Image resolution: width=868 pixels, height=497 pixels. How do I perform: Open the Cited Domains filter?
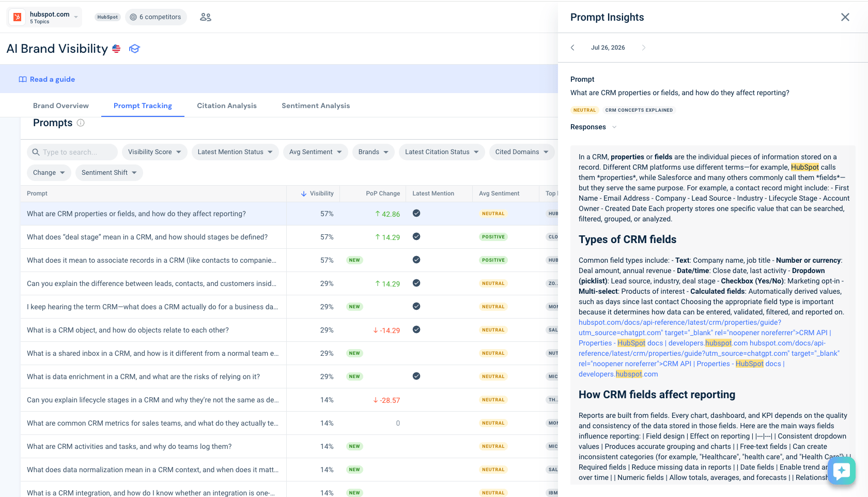(x=522, y=152)
